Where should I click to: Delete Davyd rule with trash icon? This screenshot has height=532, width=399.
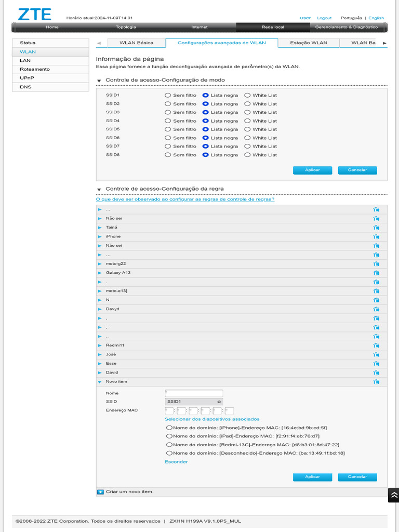pos(376,310)
